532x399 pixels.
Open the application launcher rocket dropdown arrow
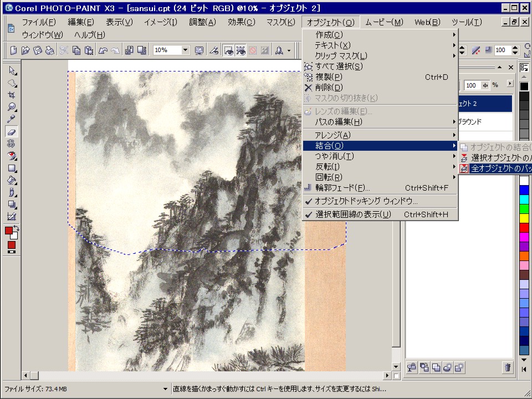click(x=289, y=51)
